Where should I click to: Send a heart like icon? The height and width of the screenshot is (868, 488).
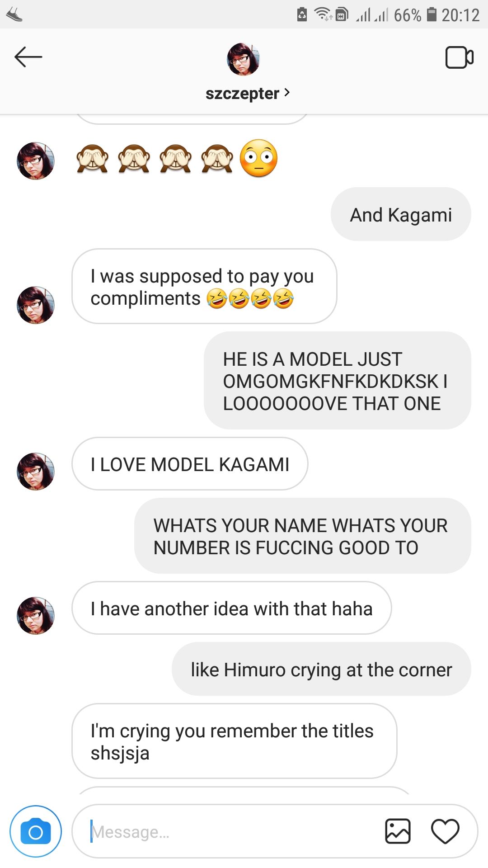[445, 831]
